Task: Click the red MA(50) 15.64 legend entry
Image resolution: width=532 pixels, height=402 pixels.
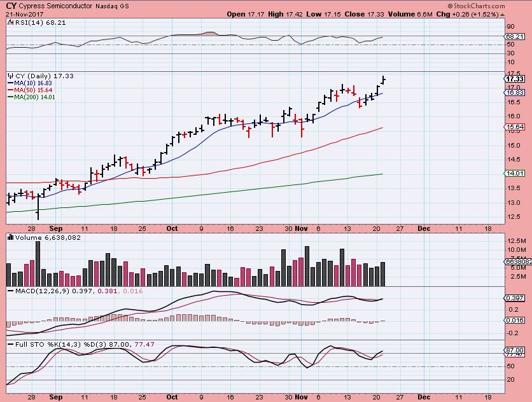Action: [30, 90]
